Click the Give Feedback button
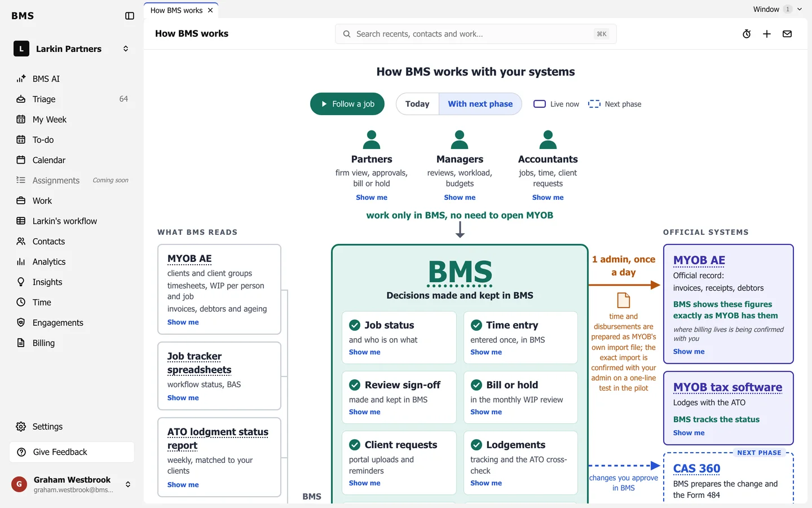The height and width of the screenshot is (508, 812). click(x=72, y=452)
